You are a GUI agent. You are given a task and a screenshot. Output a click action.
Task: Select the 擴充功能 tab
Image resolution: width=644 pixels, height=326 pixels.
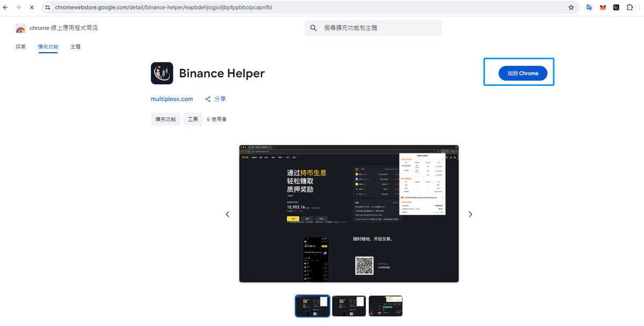pos(48,47)
